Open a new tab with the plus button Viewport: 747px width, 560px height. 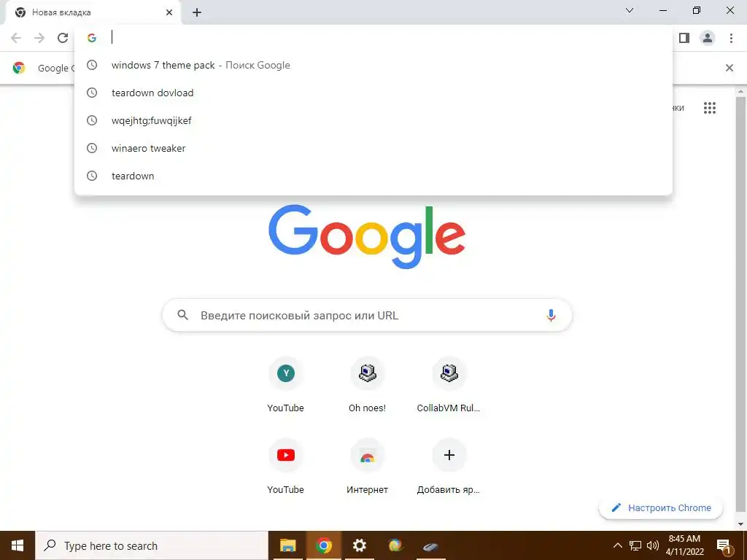pos(197,12)
